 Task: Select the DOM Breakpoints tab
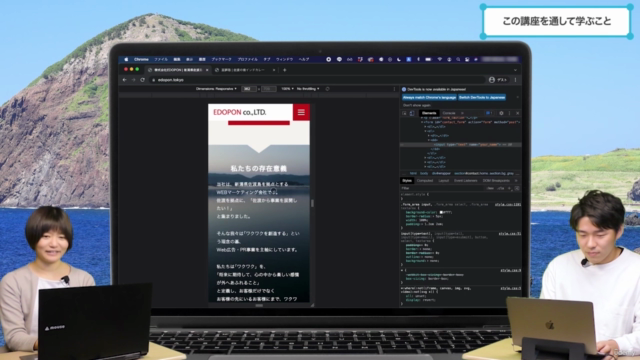tap(496, 180)
